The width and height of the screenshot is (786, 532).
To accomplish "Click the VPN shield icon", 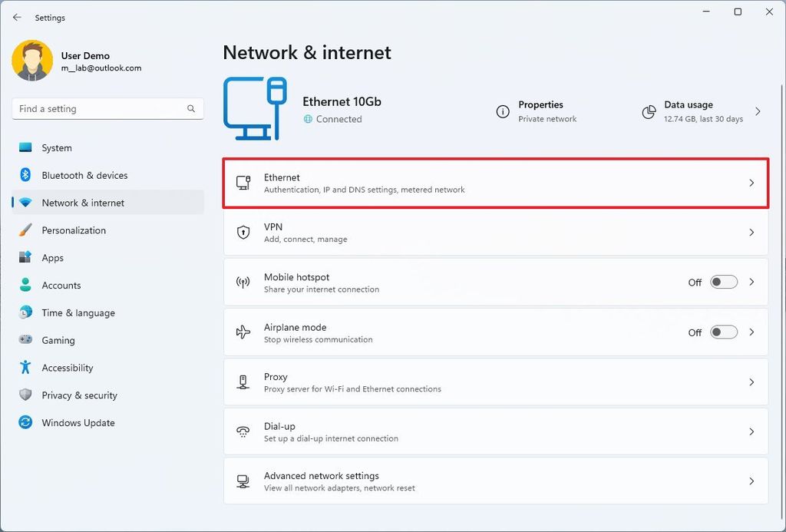I will (x=243, y=232).
